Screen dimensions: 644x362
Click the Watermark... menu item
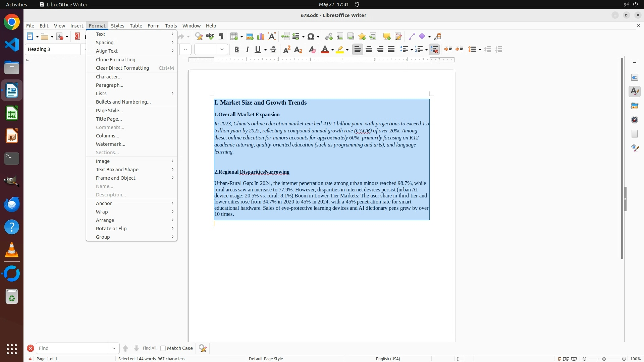pyautogui.click(x=111, y=144)
